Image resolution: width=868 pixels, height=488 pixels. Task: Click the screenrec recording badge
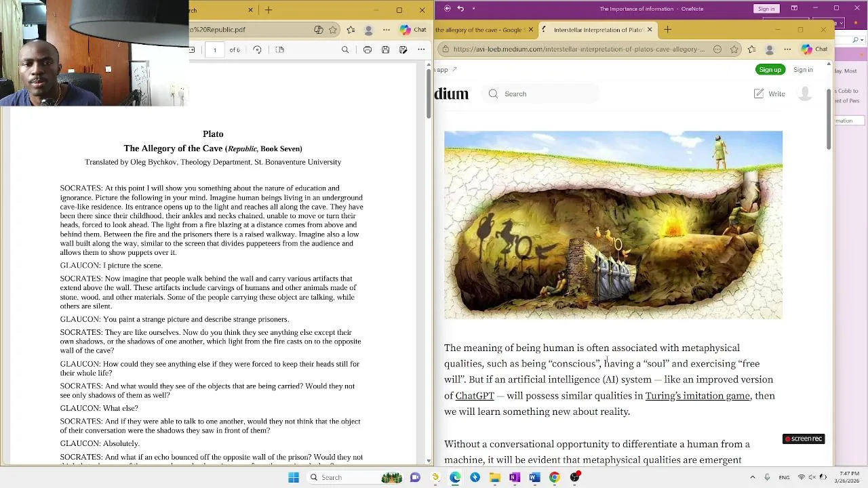coord(804,439)
